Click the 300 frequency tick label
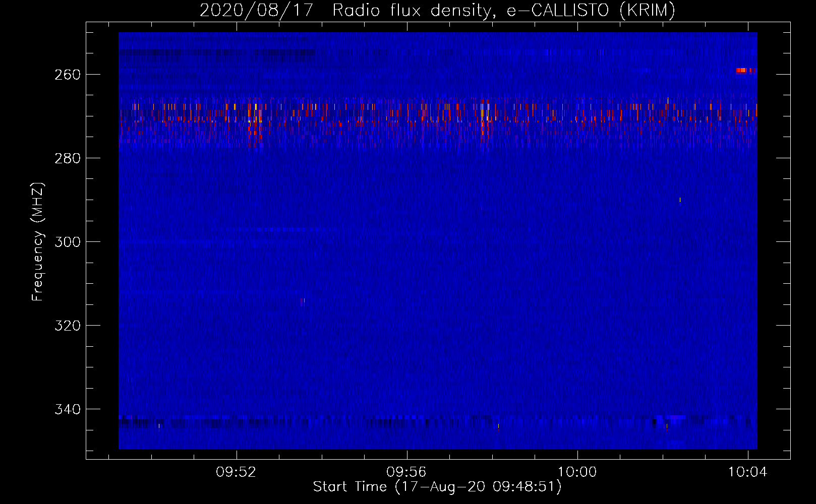Viewport: 816px width, 504px height. coord(68,242)
